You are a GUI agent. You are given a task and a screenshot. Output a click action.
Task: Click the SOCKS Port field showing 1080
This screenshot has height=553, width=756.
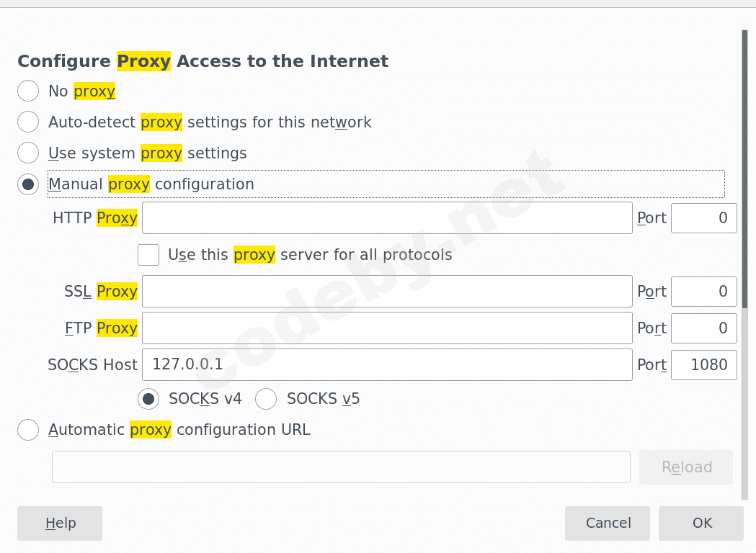703,365
